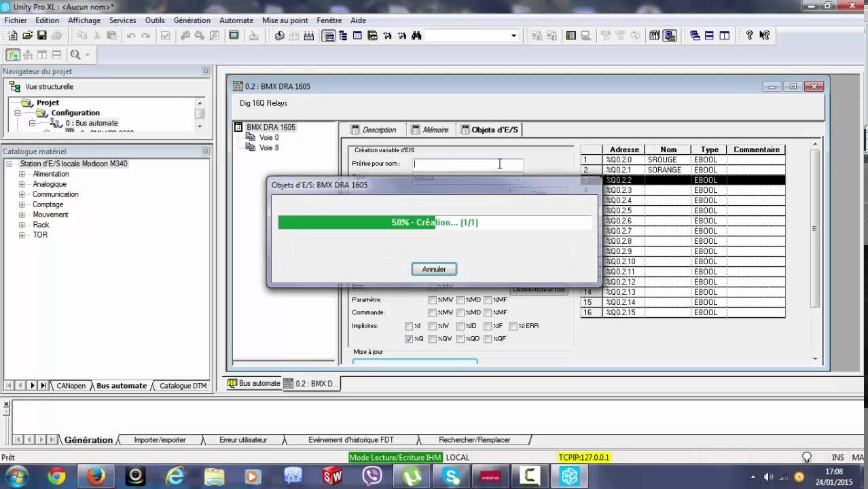Click the Importer/exporter output tab
868x489 pixels.
(x=160, y=440)
